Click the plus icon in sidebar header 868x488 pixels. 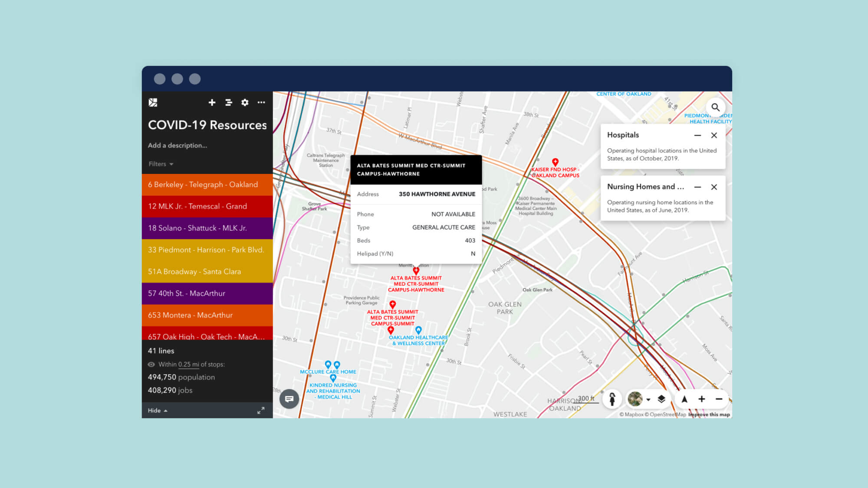coord(212,102)
